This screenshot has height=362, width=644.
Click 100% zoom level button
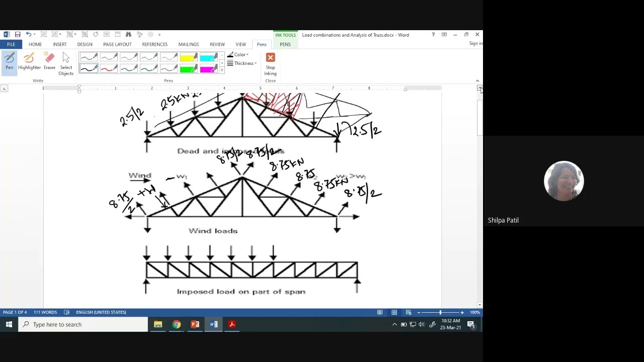click(x=474, y=312)
